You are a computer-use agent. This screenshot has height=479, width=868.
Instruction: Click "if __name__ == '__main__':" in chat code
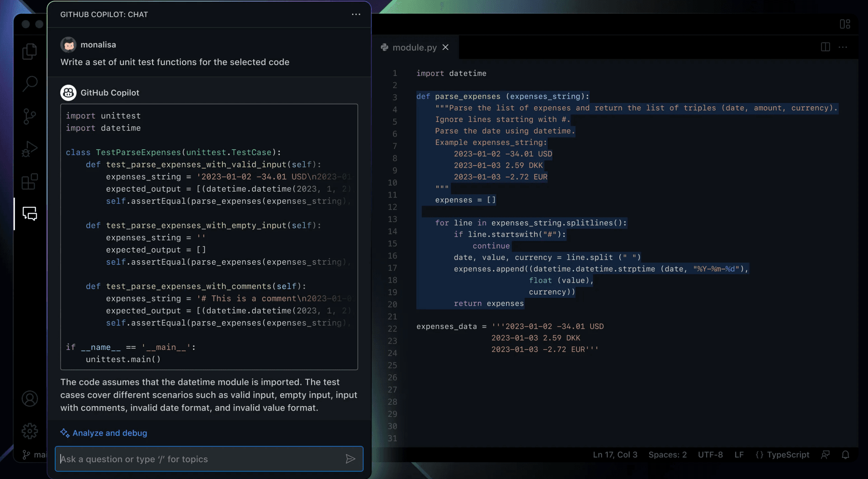click(131, 348)
